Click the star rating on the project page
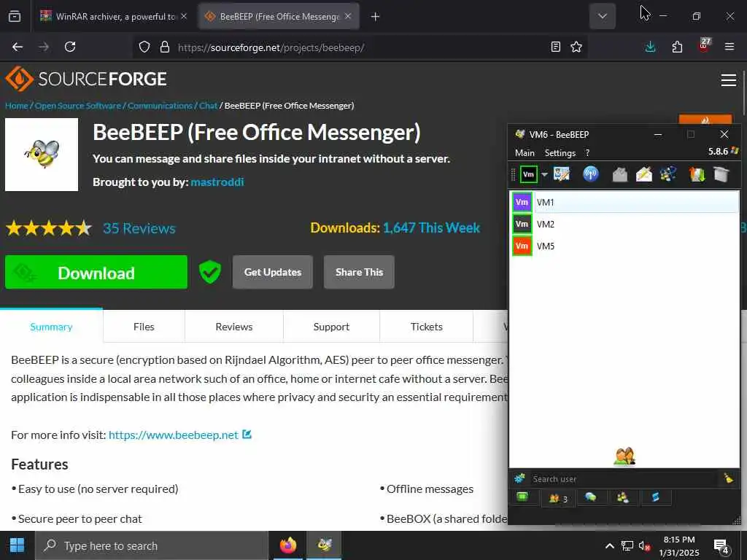This screenshot has height=560, width=747. click(x=49, y=228)
